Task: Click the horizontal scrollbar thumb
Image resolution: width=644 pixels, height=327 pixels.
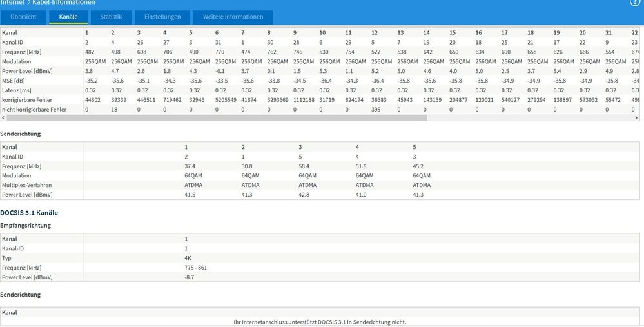Action: click(217, 117)
